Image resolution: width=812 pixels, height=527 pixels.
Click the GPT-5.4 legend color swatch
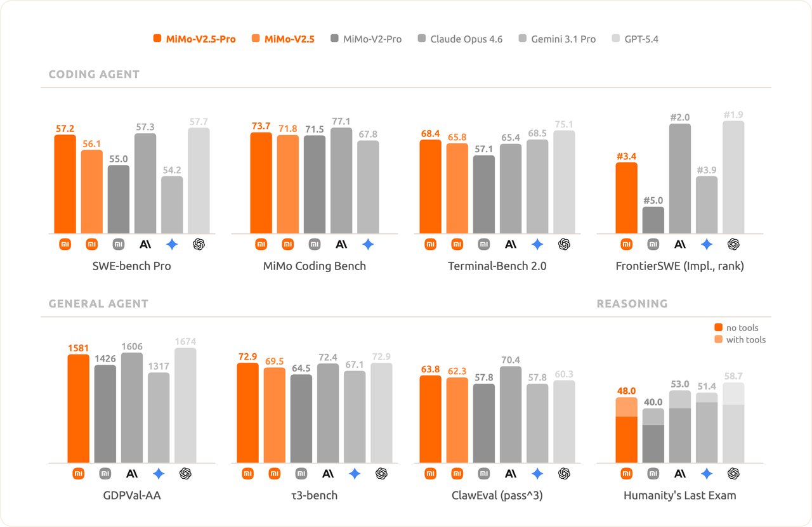(614, 39)
